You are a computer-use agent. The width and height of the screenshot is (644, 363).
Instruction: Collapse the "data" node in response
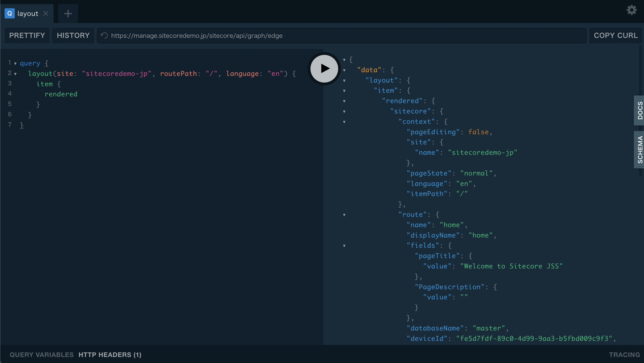point(344,70)
